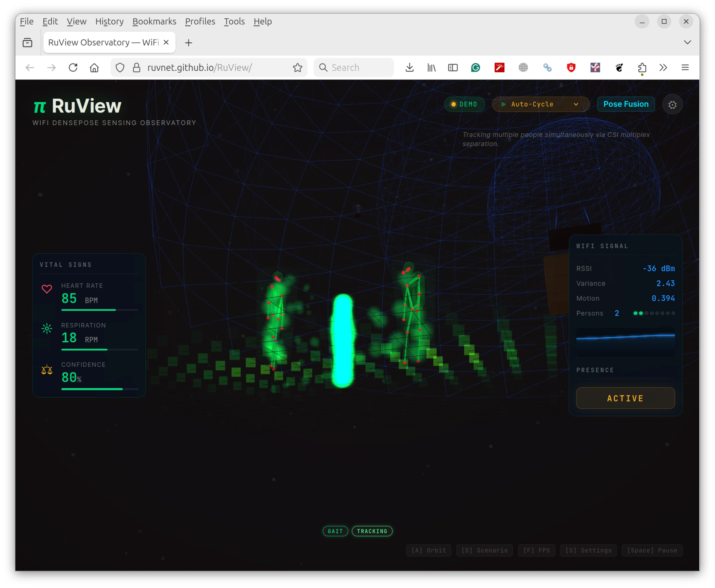
Task: Bookmark page with the star icon
Action: click(297, 68)
